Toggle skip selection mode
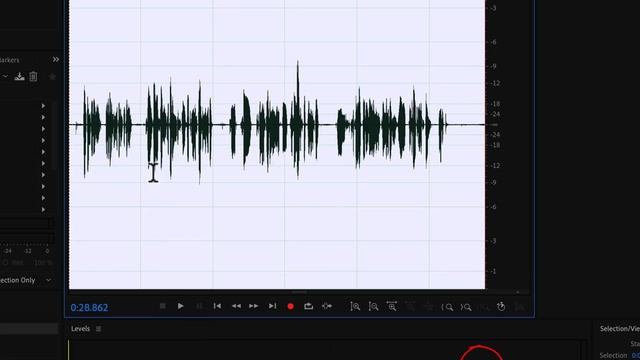Screen dimensions: 640x360 point(327,306)
